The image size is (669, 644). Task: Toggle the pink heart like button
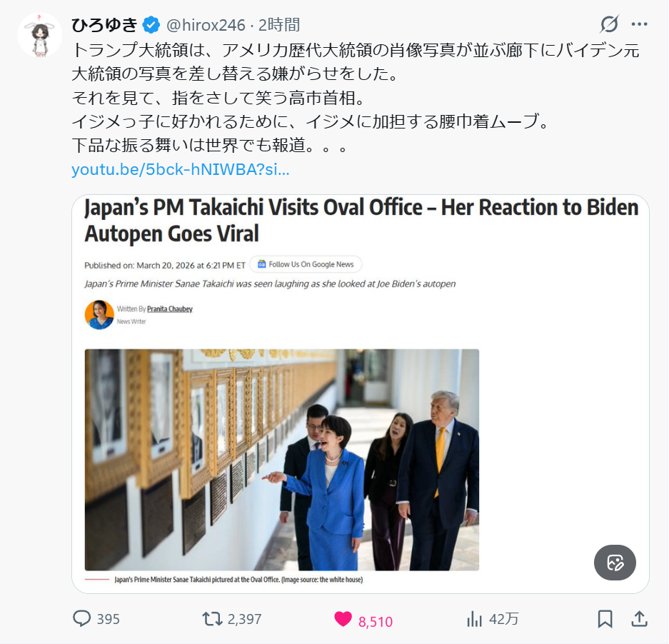click(x=343, y=619)
